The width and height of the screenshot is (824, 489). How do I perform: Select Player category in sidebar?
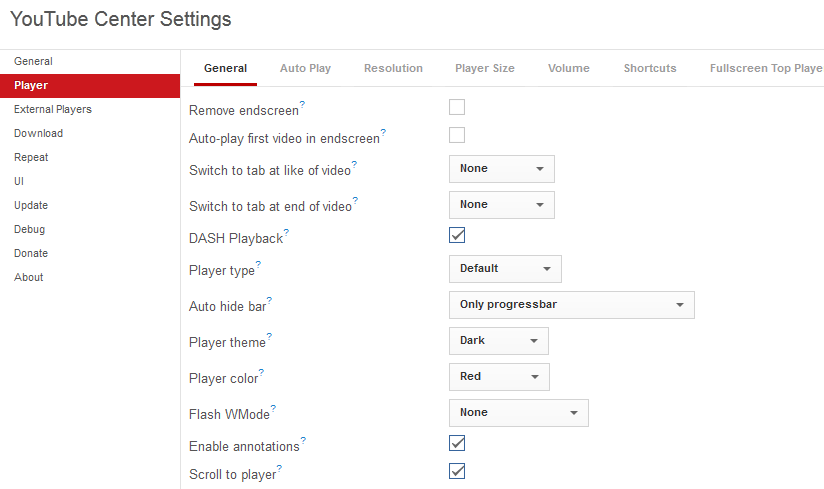[90, 86]
